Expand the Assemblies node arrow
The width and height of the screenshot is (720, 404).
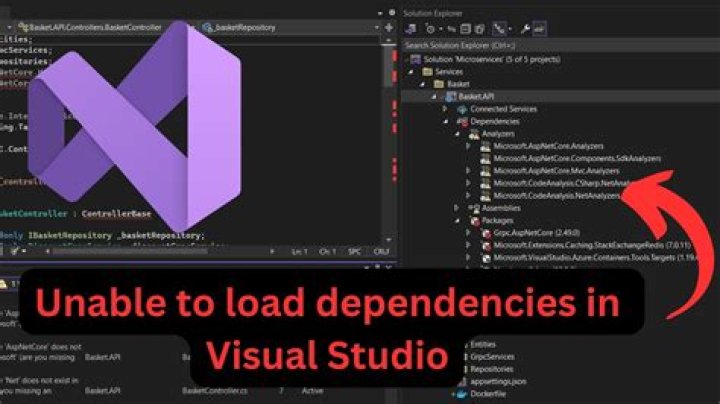tap(456, 208)
